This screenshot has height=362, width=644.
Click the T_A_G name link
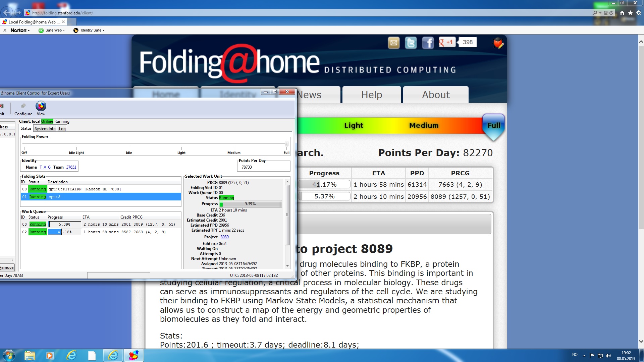tap(45, 167)
